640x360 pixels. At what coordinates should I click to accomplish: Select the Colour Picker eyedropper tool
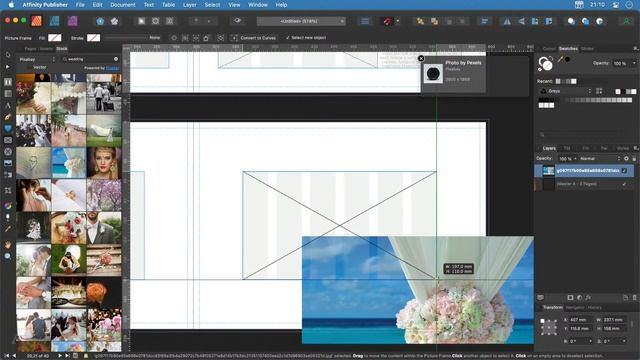click(x=8, y=229)
